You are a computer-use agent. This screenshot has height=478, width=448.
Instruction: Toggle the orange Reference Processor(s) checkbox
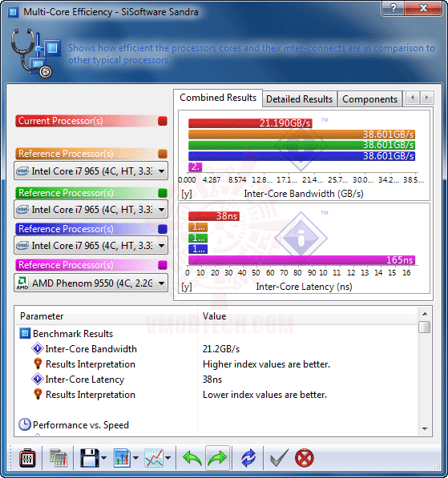pos(163,154)
